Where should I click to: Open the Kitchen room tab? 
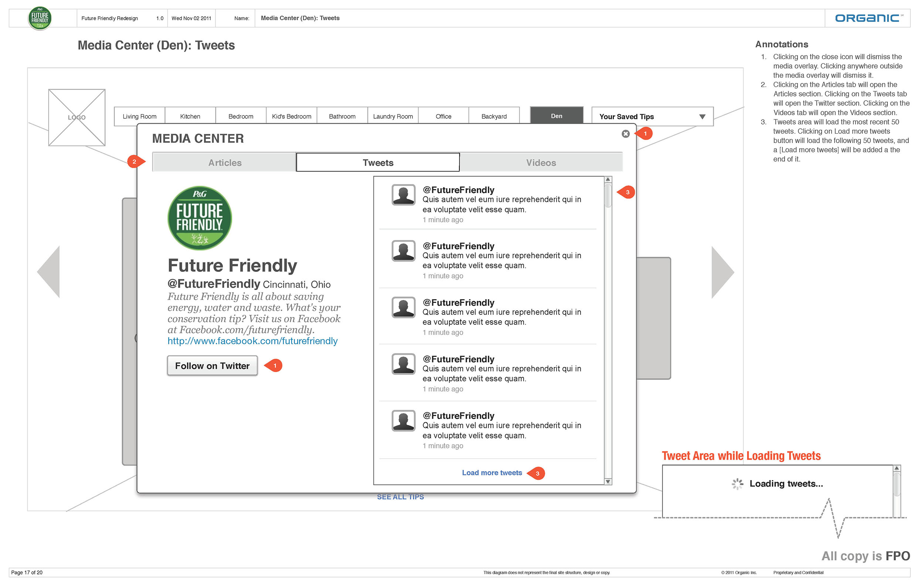pos(190,116)
